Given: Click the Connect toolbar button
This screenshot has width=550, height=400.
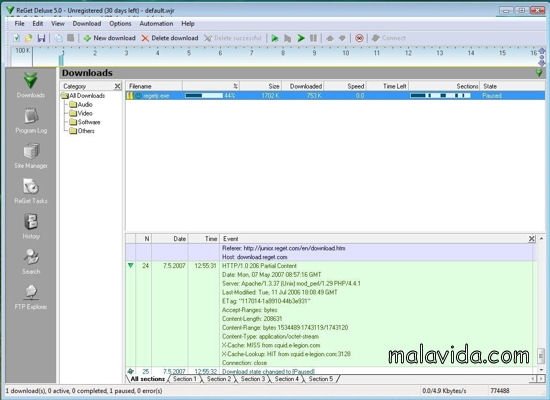Looking at the screenshot, I should 389,38.
